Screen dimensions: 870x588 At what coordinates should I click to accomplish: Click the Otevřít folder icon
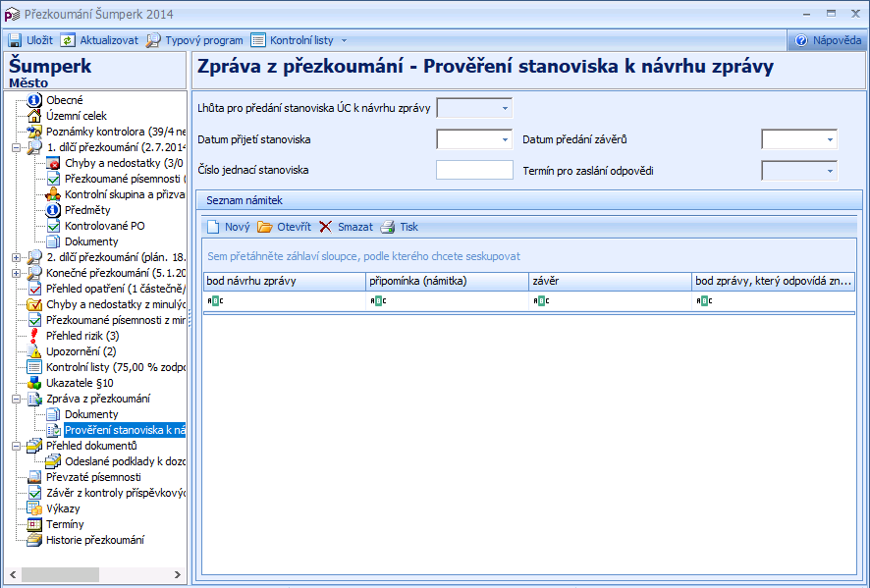[265, 227]
